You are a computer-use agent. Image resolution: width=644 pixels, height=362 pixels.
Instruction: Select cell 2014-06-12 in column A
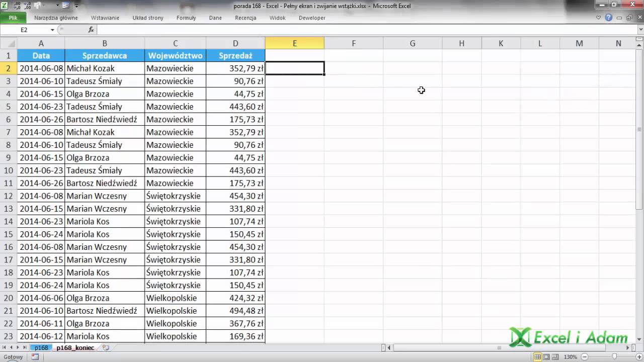tap(41, 336)
